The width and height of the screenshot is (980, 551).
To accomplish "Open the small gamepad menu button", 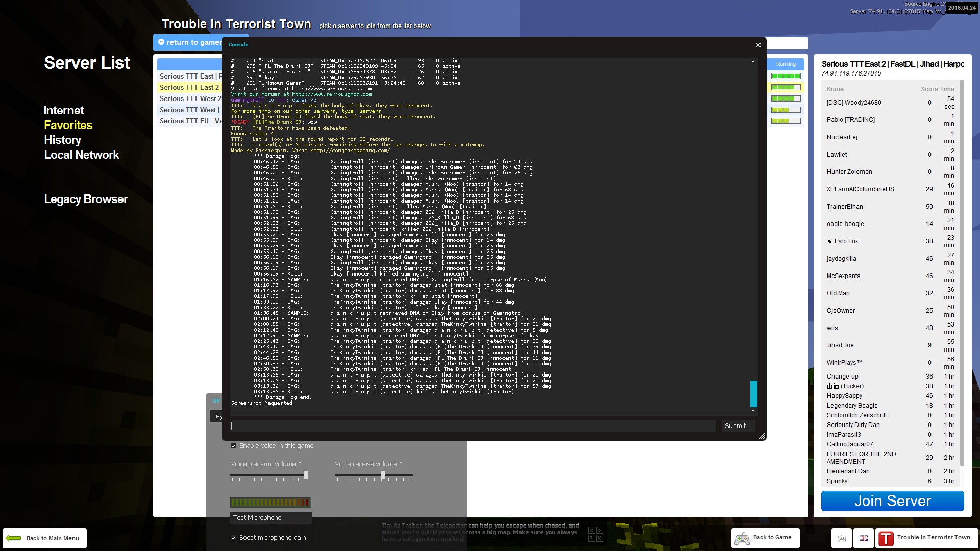I will [x=842, y=538].
